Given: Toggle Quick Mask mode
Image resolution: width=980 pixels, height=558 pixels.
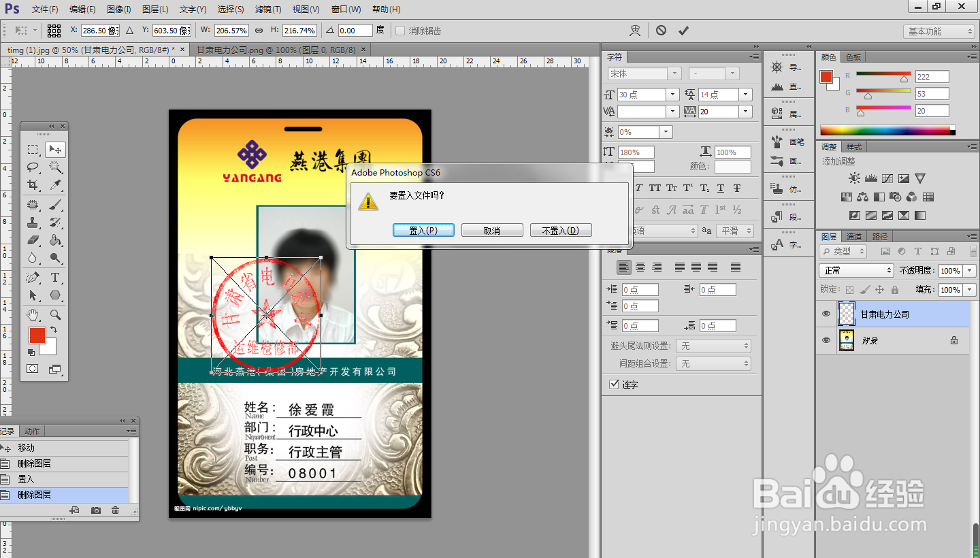Looking at the screenshot, I should [33, 368].
